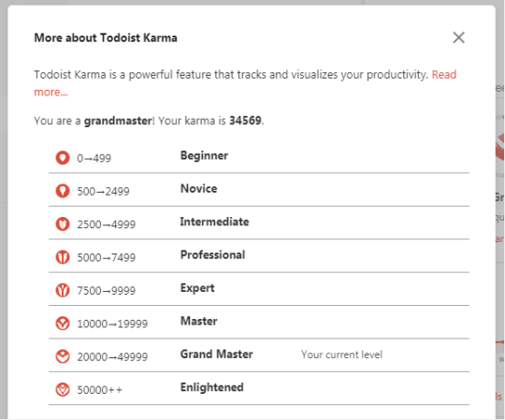Viewport: 505px width, 420px height.
Task: Close the Todoist Karma dialog
Action: coord(458,37)
